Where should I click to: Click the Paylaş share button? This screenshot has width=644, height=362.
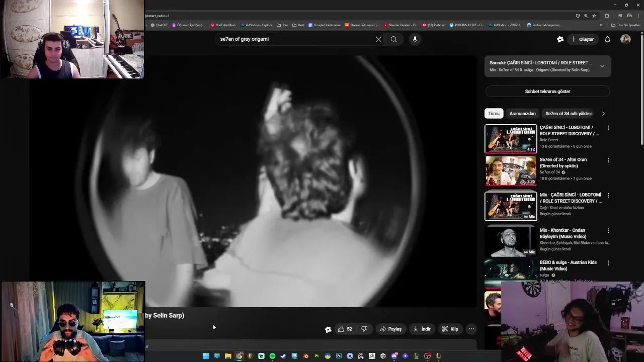[390, 329]
